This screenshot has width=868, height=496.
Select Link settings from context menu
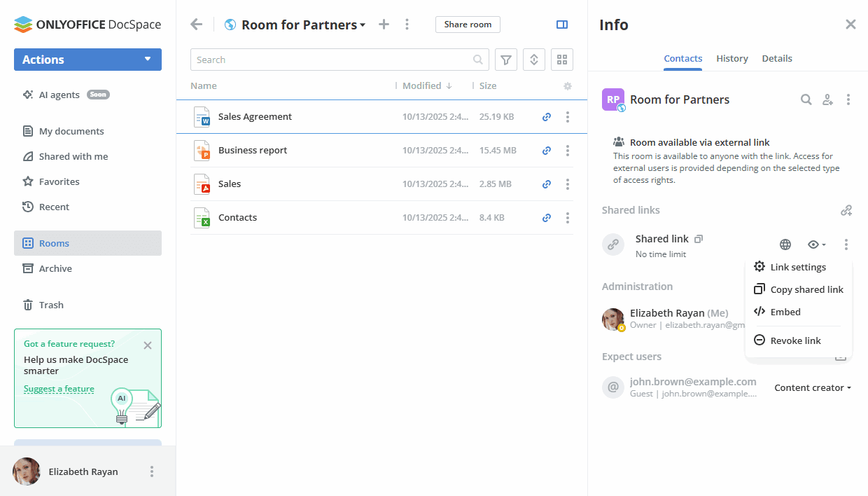(797, 267)
